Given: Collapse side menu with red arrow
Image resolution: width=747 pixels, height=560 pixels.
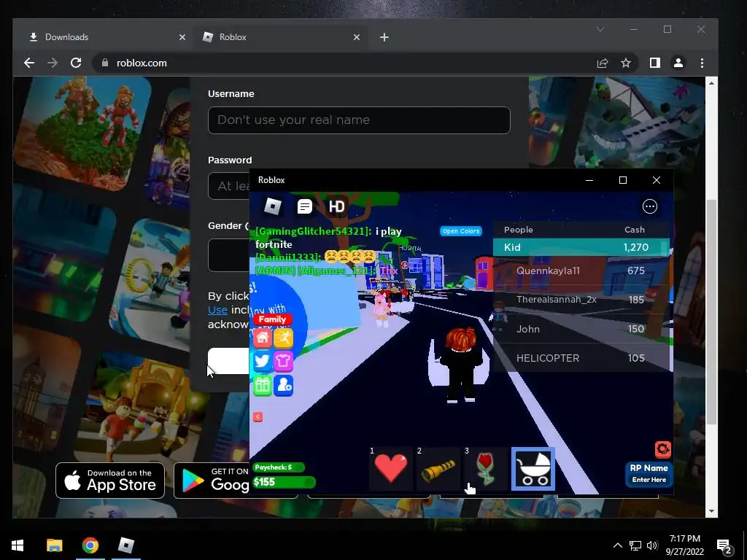Looking at the screenshot, I should [258, 417].
